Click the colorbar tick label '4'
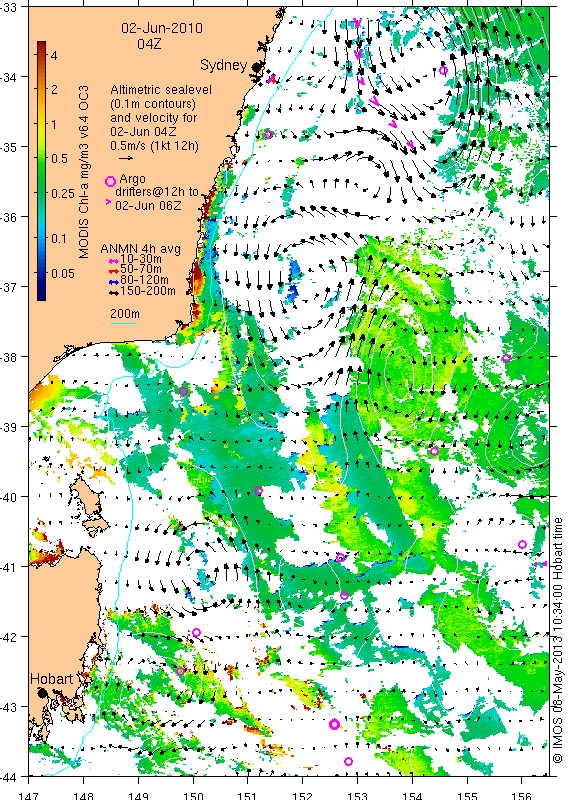This screenshot has width=570, height=800. click(54, 55)
